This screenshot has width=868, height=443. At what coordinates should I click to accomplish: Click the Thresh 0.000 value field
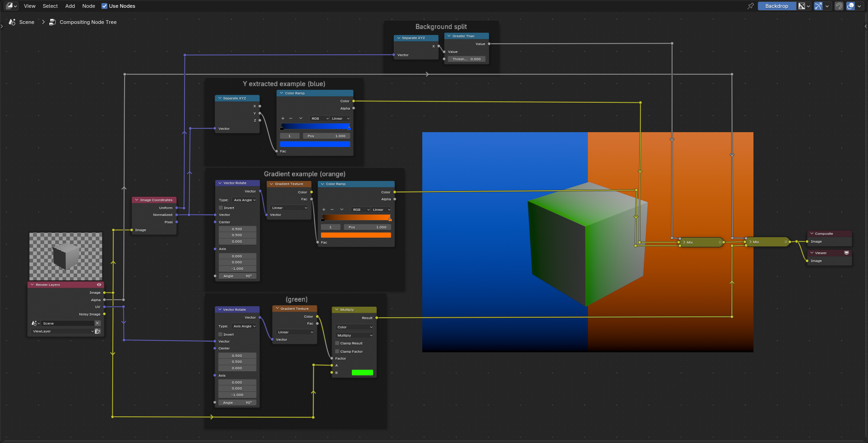pos(466,59)
